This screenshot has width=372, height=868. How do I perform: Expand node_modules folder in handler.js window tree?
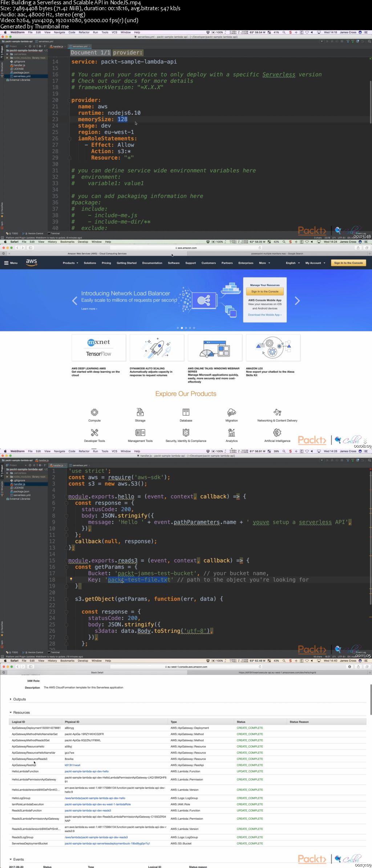tap(7, 477)
